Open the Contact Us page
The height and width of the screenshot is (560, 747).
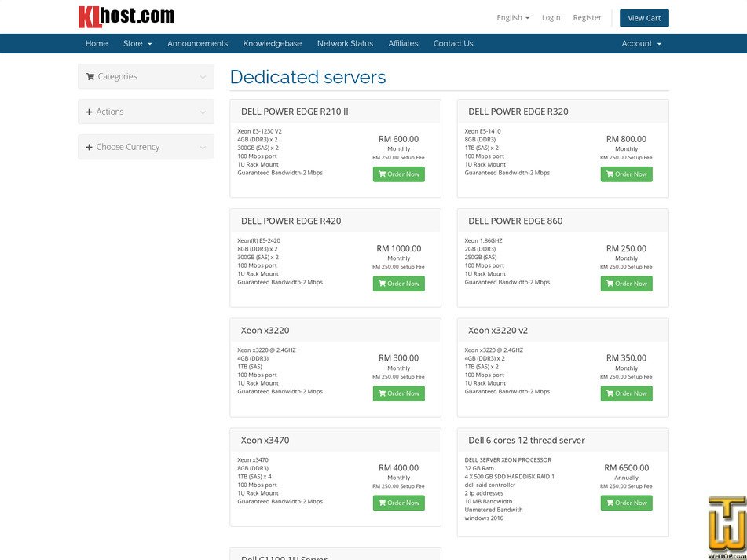453,43
